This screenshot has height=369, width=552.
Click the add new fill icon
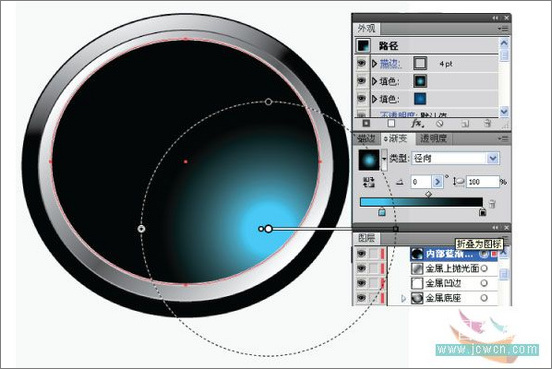[x=391, y=123]
